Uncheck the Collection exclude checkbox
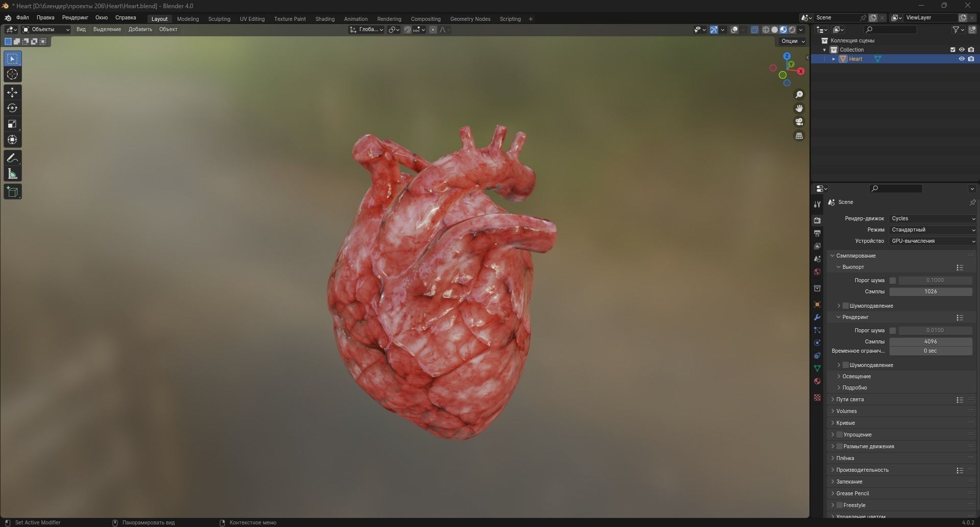This screenshot has width=980, height=527. [x=952, y=50]
